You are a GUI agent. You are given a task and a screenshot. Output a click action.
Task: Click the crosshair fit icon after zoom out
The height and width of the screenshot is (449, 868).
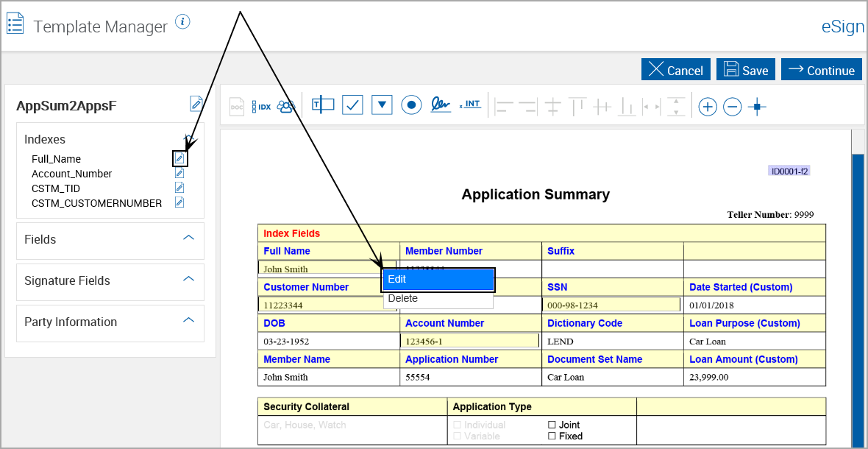[757, 106]
